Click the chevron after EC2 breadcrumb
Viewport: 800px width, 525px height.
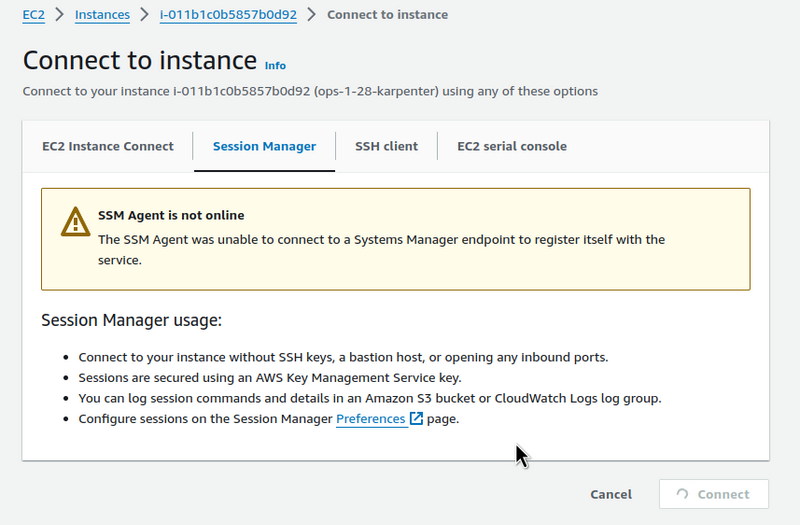pos(60,14)
